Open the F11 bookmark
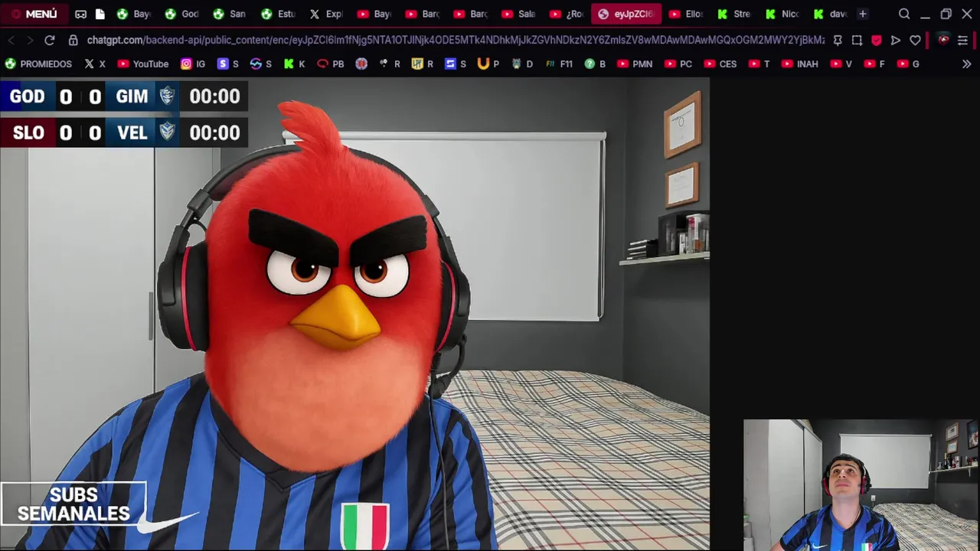The height and width of the screenshot is (551, 980). (559, 64)
